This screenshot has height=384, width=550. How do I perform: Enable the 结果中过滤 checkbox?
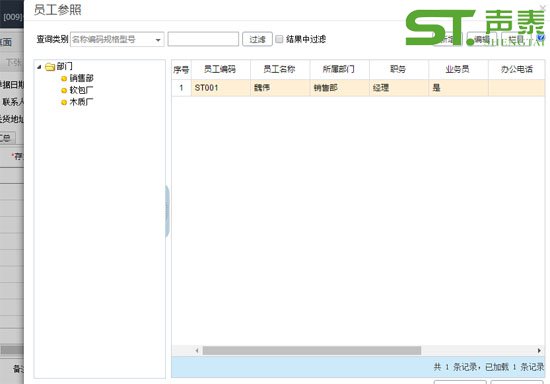[x=279, y=39]
